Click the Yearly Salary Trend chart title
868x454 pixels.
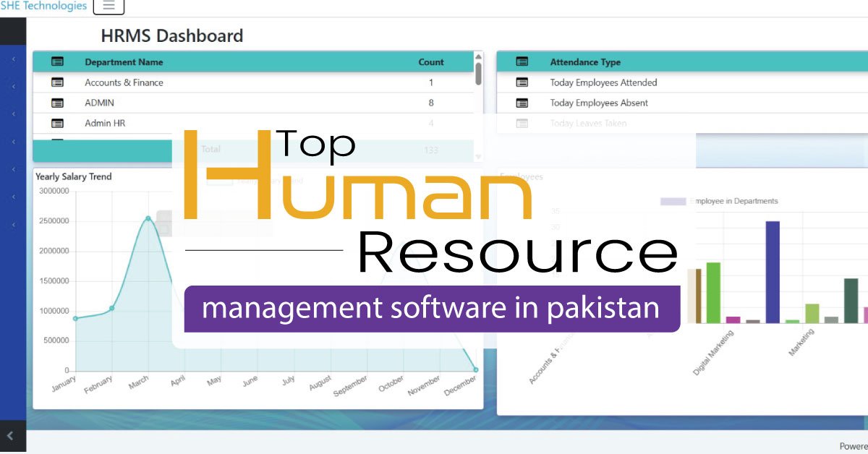pyautogui.click(x=74, y=176)
